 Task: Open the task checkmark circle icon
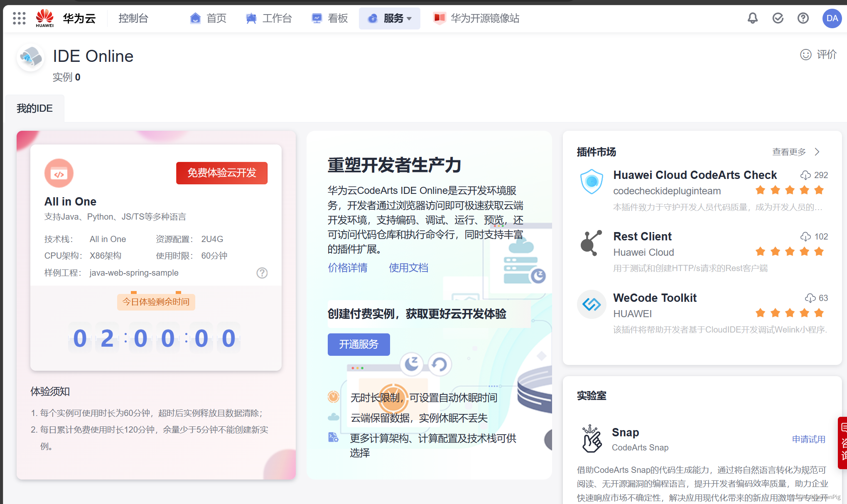[x=778, y=18]
